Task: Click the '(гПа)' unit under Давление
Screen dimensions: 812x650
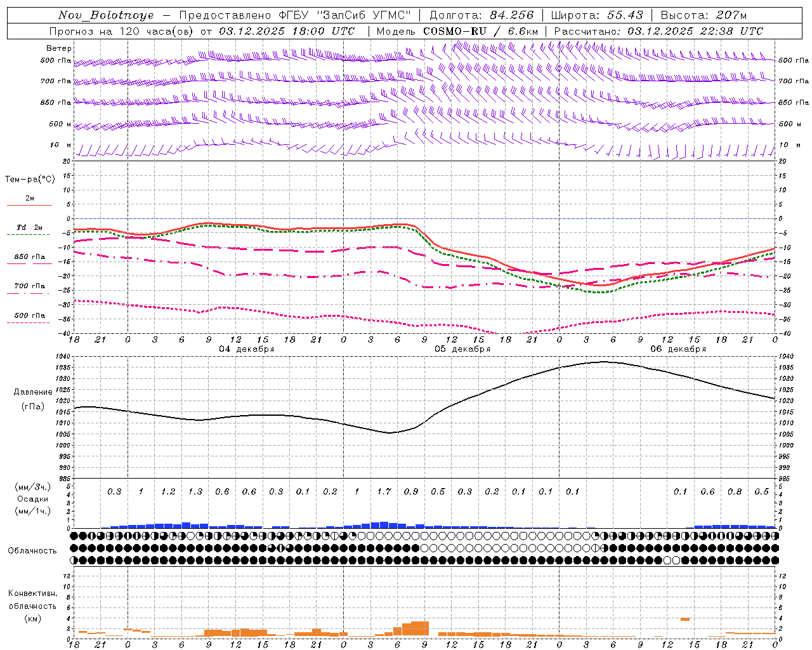Action: click(x=32, y=406)
